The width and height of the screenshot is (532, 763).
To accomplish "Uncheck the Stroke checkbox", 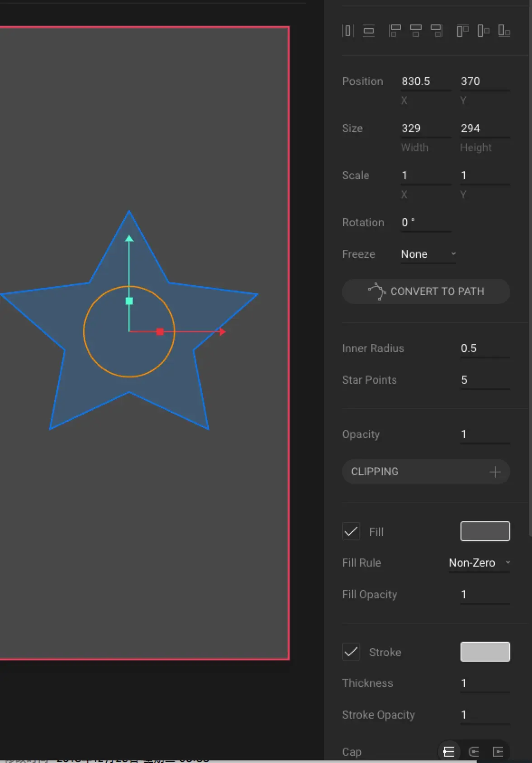I will pyautogui.click(x=351, y=652).
